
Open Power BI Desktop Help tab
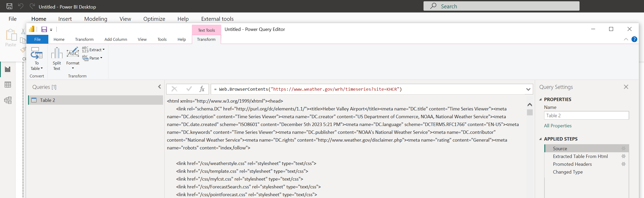[183, 19]
